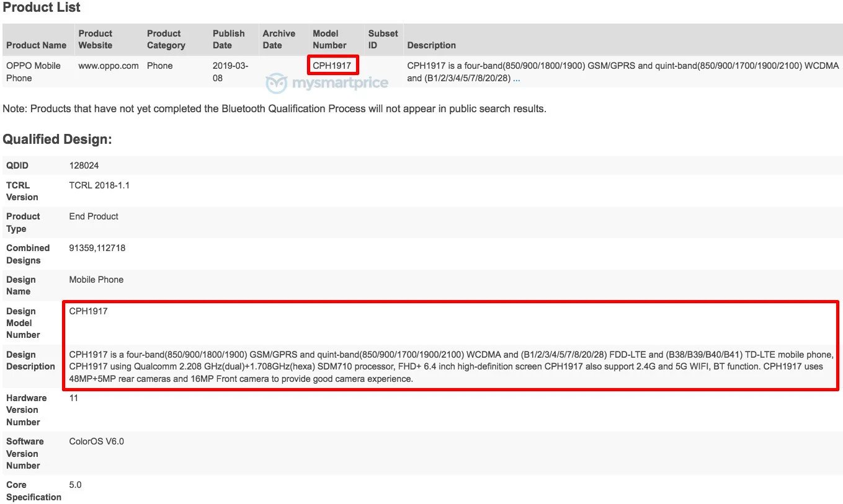Click the Hardware Version Number row label
The image size is (843, 504).
pyautogui.click(x=27, y=410)
